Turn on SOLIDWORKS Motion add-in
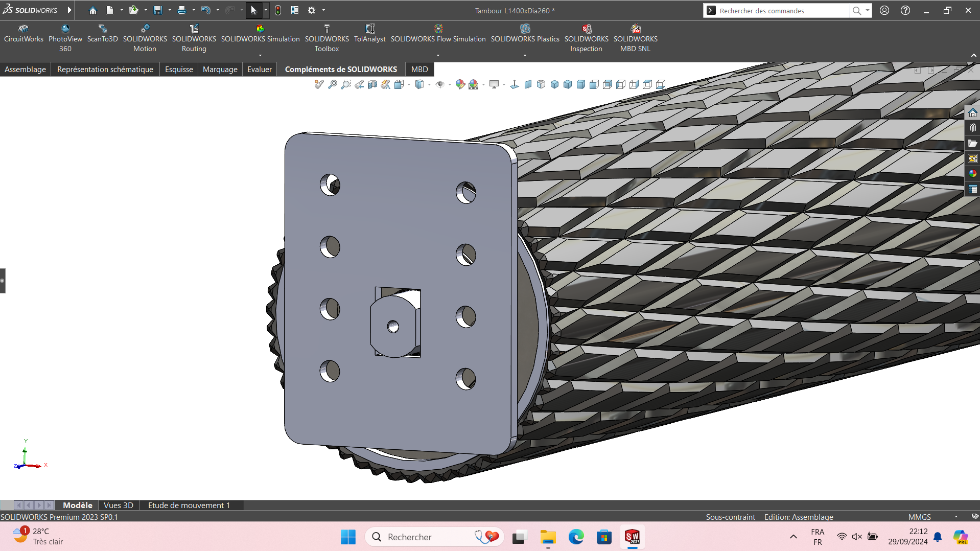Viewport: 980px width, 551px height. pyautogui.click(x=145, y=38)
